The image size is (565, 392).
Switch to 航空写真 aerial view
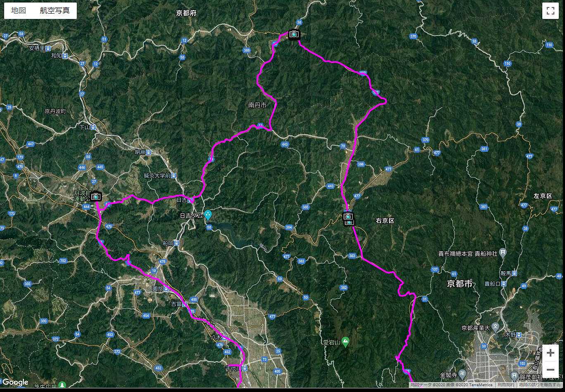tap(55, 11)
